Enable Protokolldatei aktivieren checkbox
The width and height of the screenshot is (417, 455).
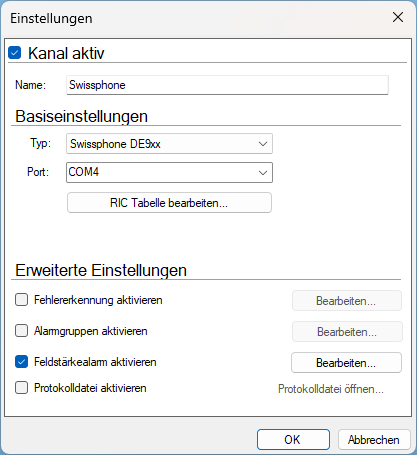click(x=21, y=388)
